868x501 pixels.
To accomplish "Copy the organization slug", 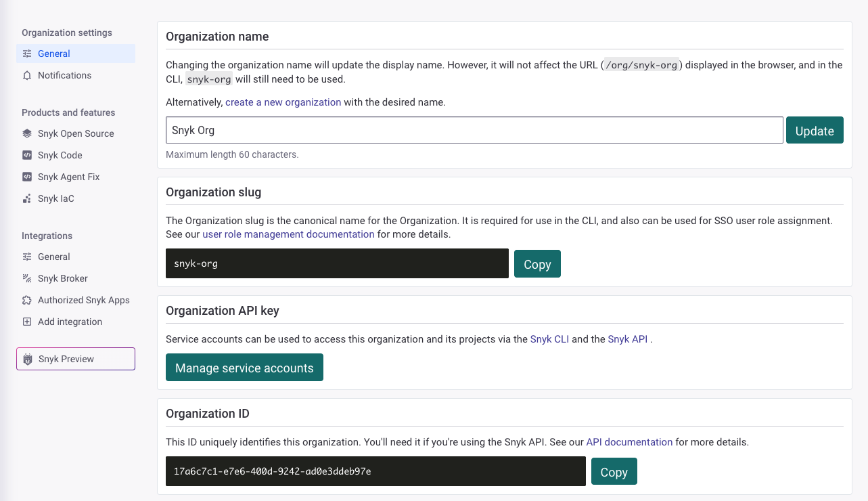I will pyautogui.click(x=536, y=264).
